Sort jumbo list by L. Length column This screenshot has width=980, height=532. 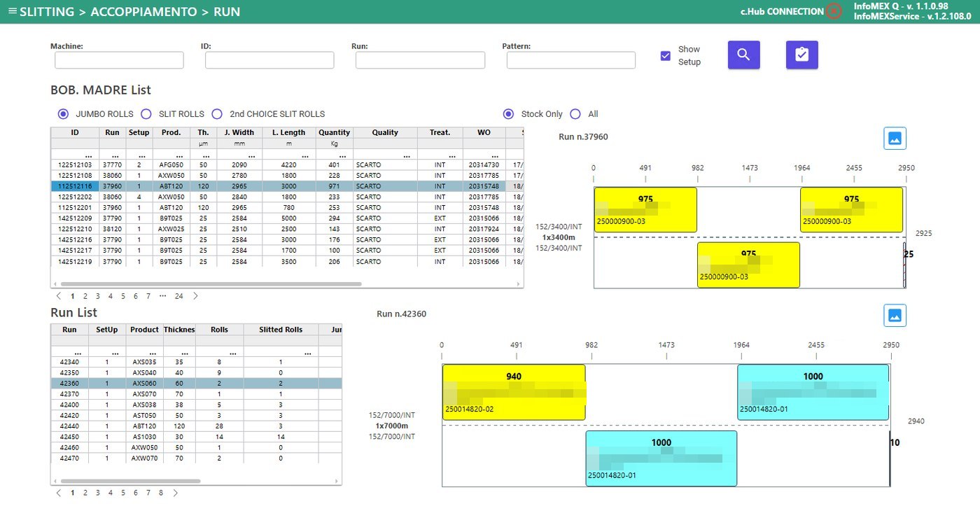pos(289,132)
